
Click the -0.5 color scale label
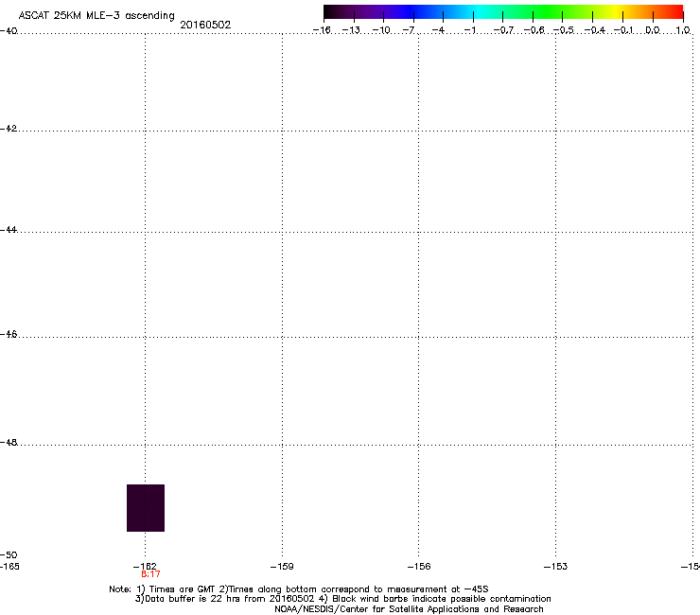(x=564, y=30)
